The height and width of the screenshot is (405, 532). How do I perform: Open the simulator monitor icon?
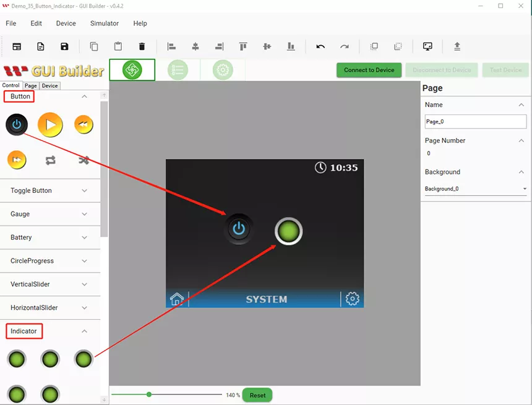click(427, 46)
